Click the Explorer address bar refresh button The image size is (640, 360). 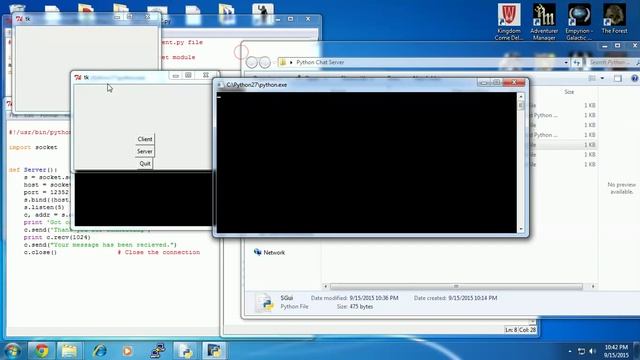coord(577,62)
